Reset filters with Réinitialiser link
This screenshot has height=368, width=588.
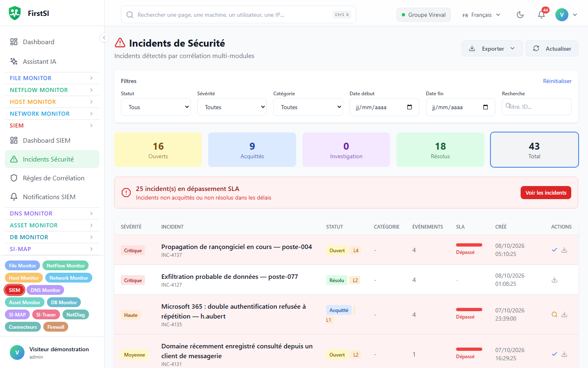(x=557, y=81)
